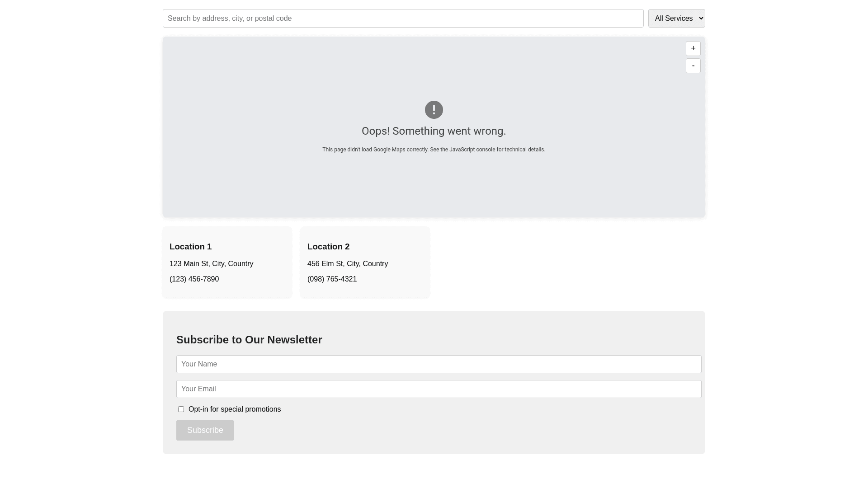
Task: Click the 'Opt-in for special promotions' label
Action: pyautogui.click(x=234, y=409)
